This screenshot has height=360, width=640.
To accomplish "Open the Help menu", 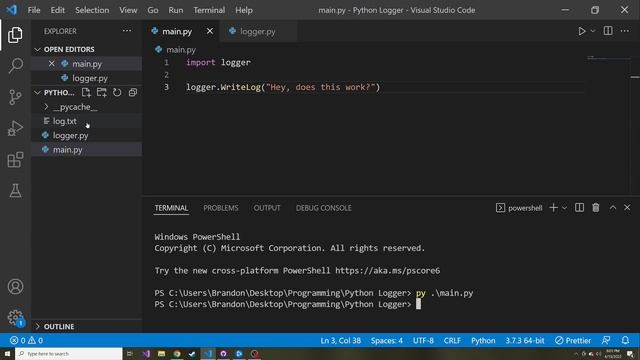I will pos(244,10).
